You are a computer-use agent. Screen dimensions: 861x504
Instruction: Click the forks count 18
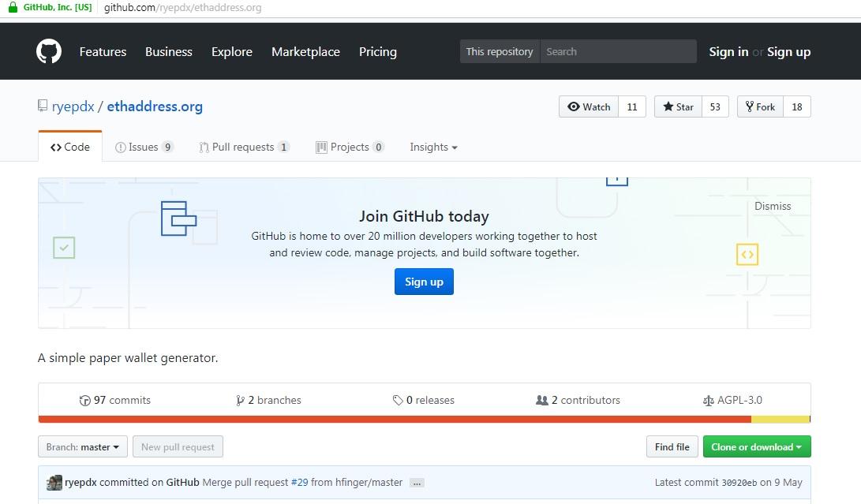(x=797, y=106)
